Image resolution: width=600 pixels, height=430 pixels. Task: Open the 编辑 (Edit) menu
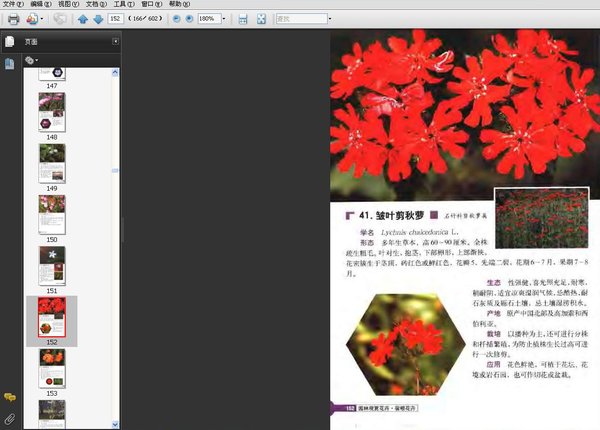[41, 4]
